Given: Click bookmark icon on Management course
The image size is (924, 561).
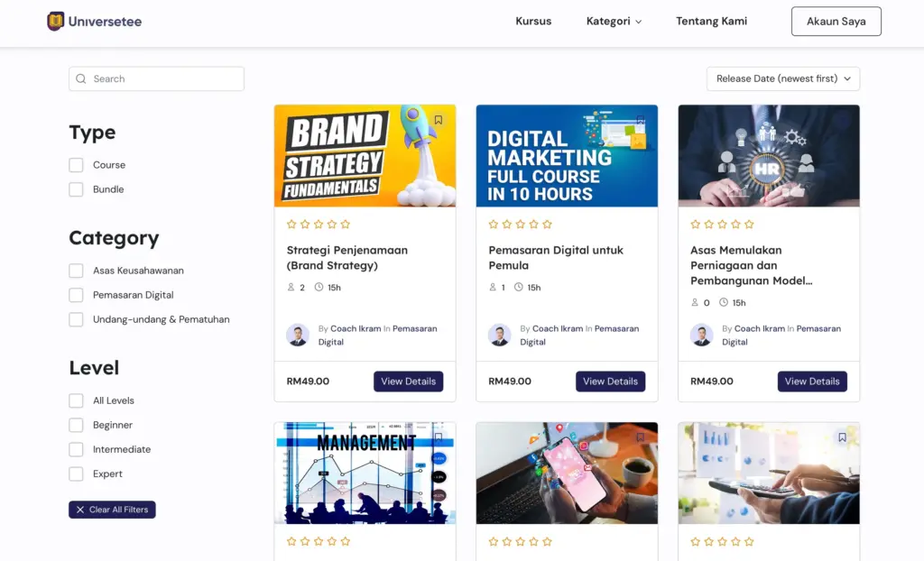Looking at the screenshot, I should [x=439, y=437].
